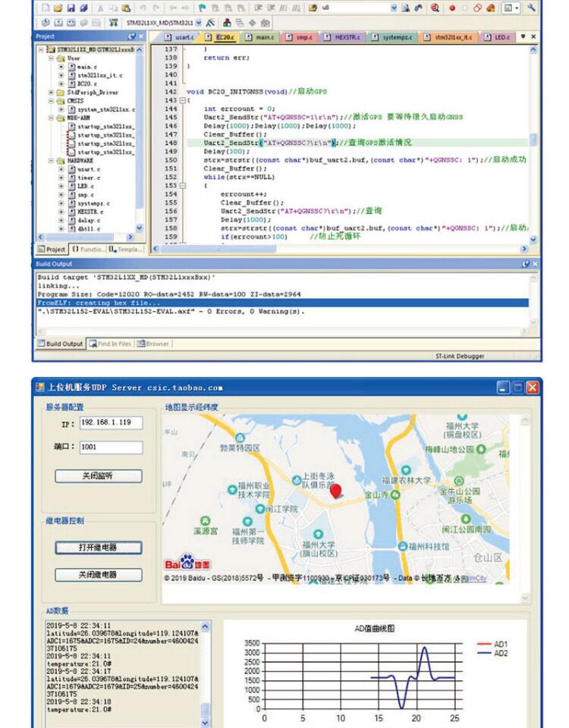Click the 端口 port input field
569x728 pixels.
coord(111,447)
